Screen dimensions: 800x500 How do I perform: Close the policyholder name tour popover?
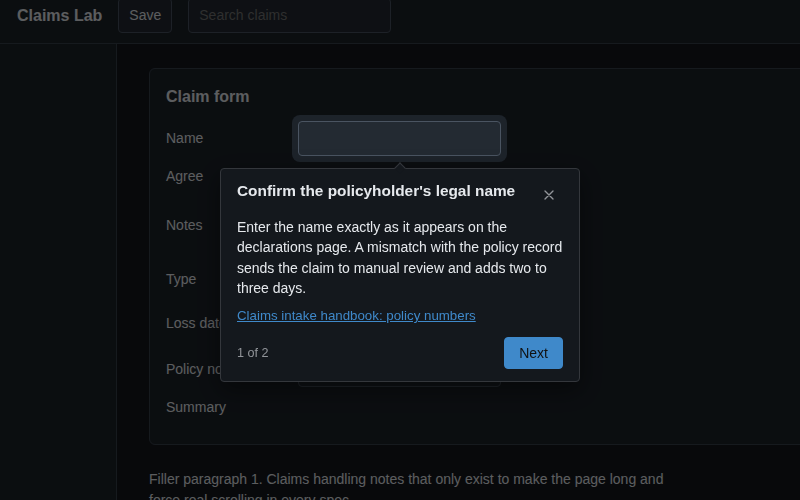pos(548,195)
